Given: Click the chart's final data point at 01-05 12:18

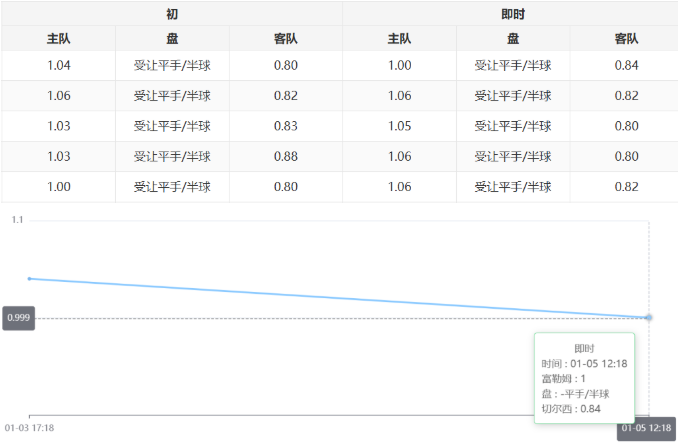Looking at the screenshot, I should [x=649, y=317].
